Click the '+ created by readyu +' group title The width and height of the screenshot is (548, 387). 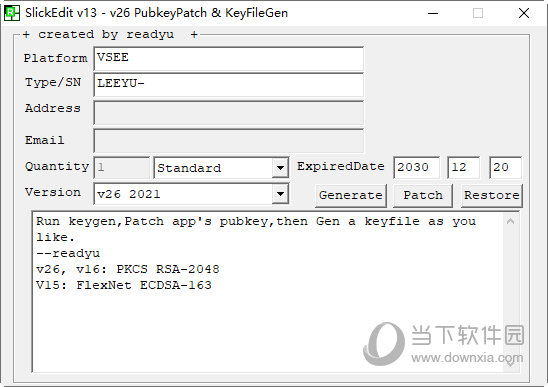click(110, 35)
